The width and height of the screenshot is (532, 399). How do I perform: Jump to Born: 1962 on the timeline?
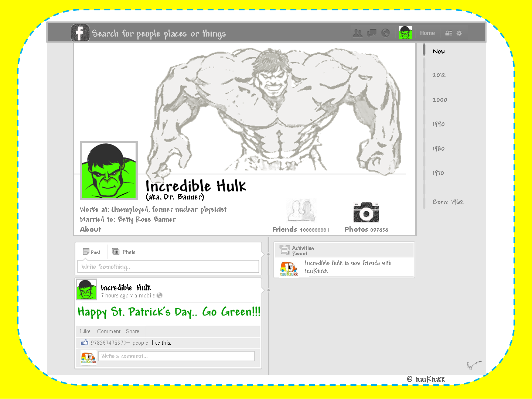pos(448,202)
